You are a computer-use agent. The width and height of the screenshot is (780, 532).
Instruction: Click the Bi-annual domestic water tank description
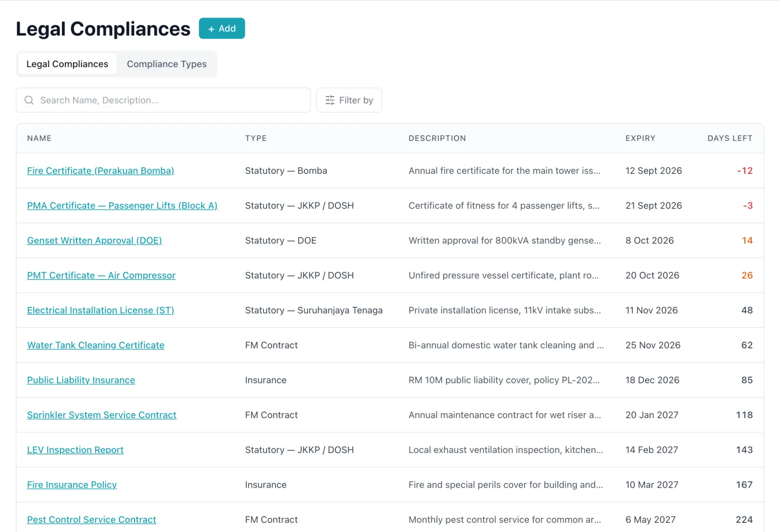506,345
